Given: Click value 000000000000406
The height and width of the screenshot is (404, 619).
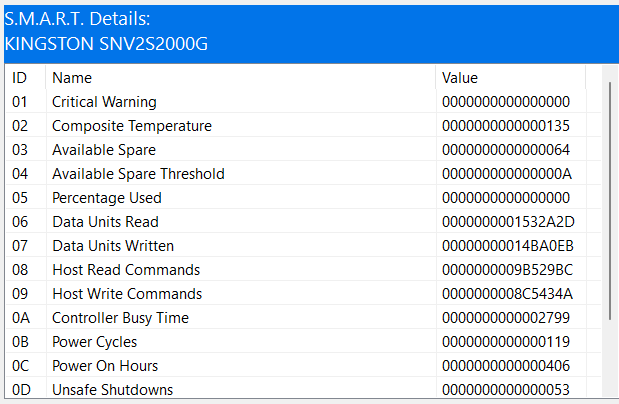Looking at the screenshot, I should [506, 366].
